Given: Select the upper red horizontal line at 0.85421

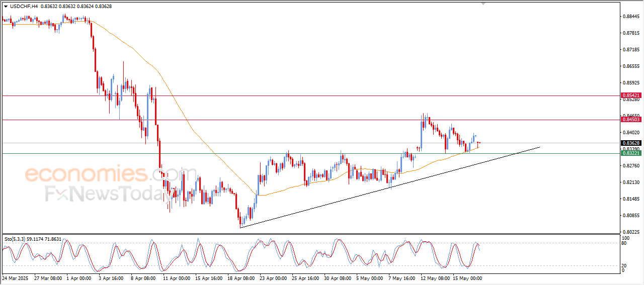Looking at the screenshot, I should point(310,95).
